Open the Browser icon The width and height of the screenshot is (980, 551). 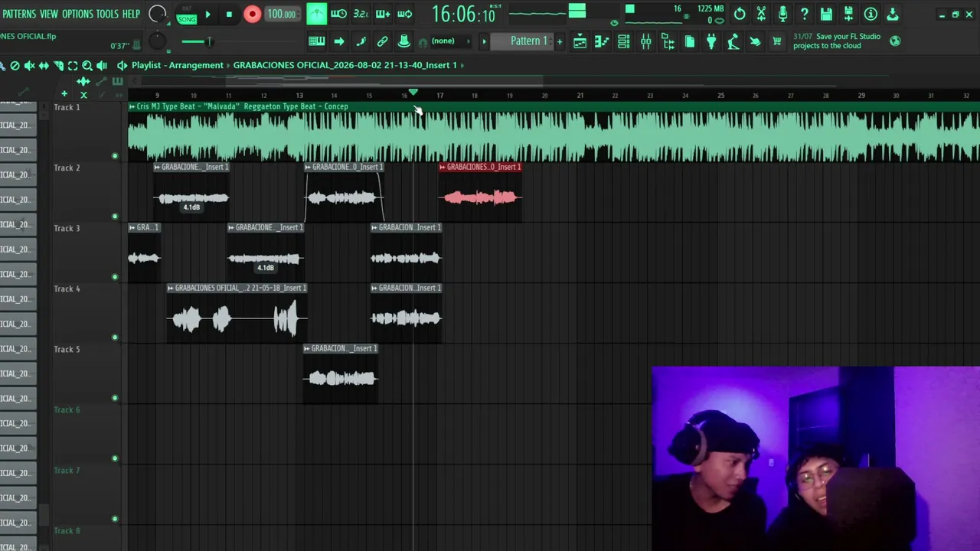[x=668, y=41]
